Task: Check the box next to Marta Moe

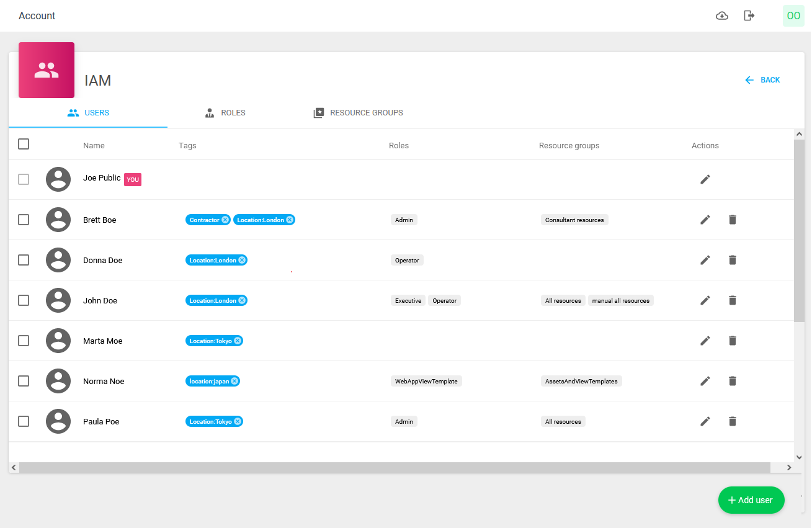Action: (x=24, y=341)
